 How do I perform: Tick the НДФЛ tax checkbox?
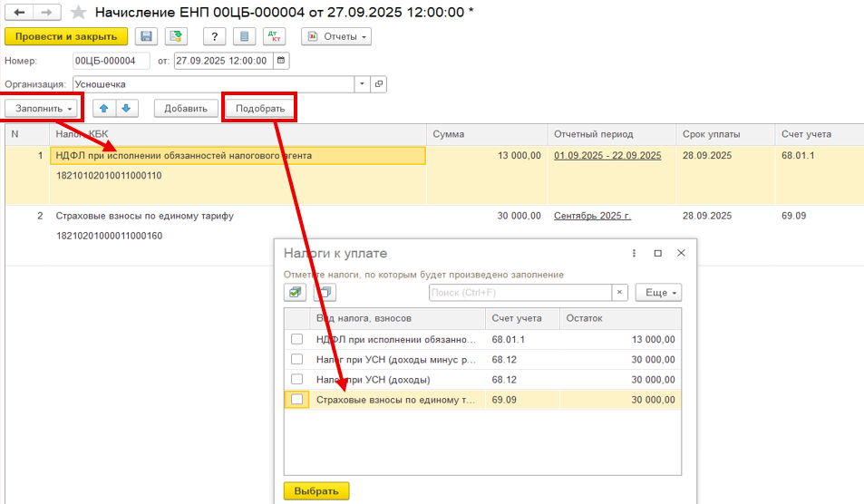coord(296,339)
